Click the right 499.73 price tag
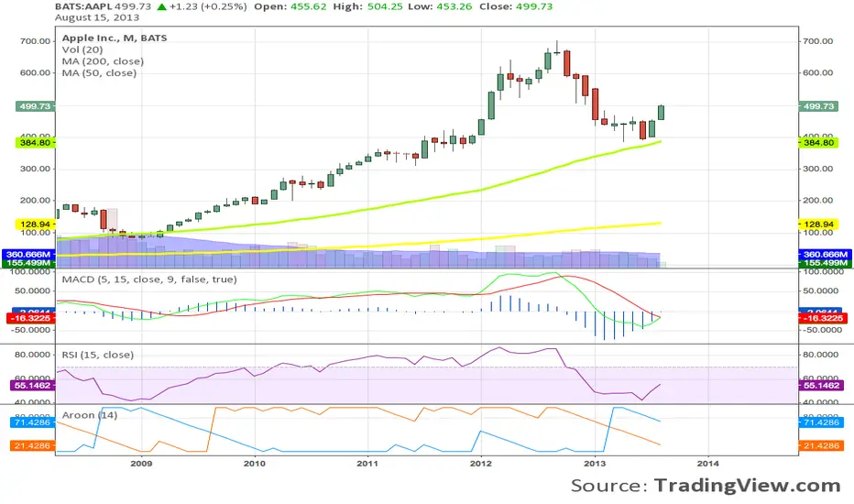Screen dimensions: 854x504 pyautogui.click(x=818, y=106)
